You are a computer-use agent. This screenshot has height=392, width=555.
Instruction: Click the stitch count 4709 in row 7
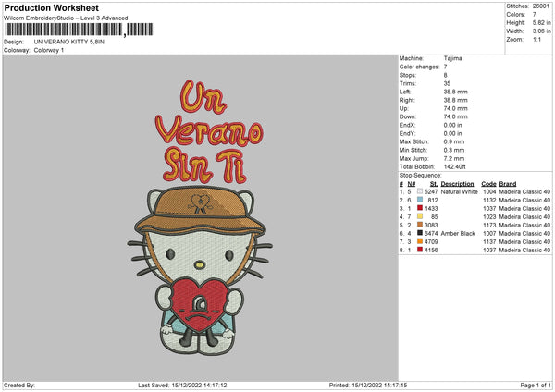pos(431,241)
